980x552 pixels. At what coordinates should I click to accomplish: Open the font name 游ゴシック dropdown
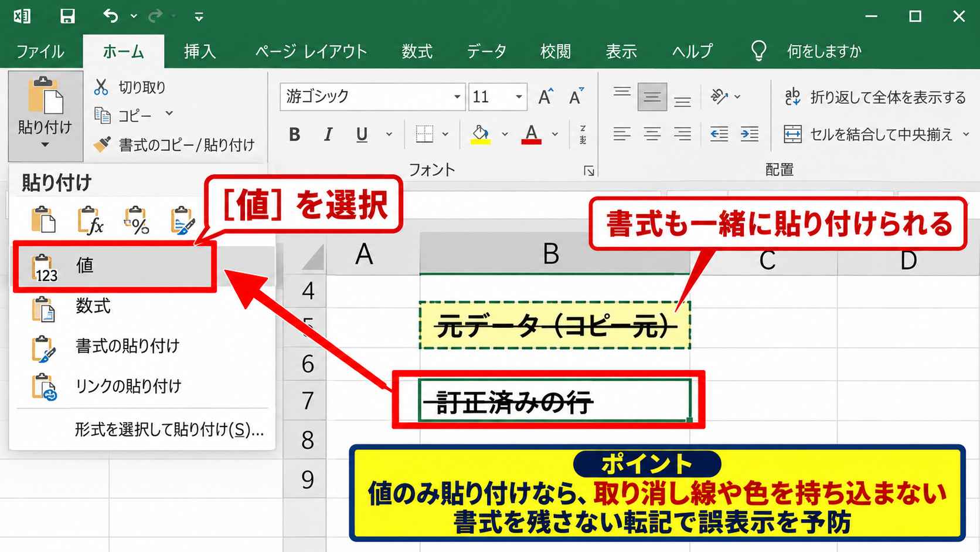click(457, 97)
